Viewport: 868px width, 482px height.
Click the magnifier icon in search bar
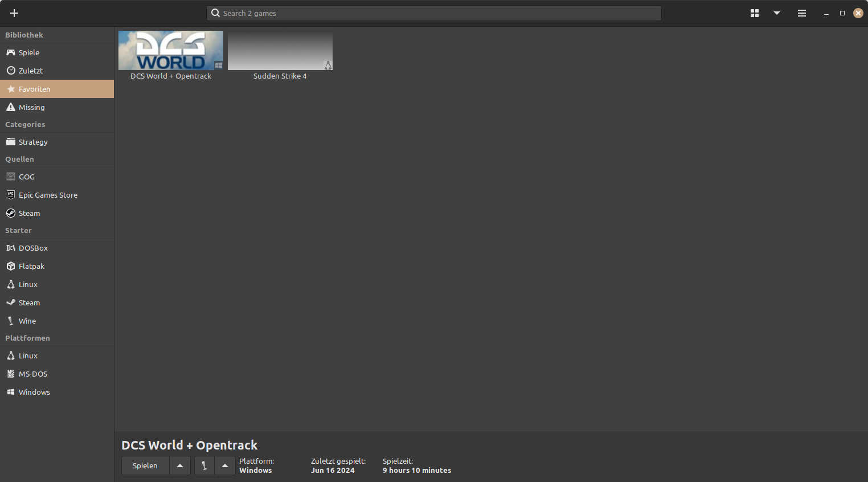point(215,13)
